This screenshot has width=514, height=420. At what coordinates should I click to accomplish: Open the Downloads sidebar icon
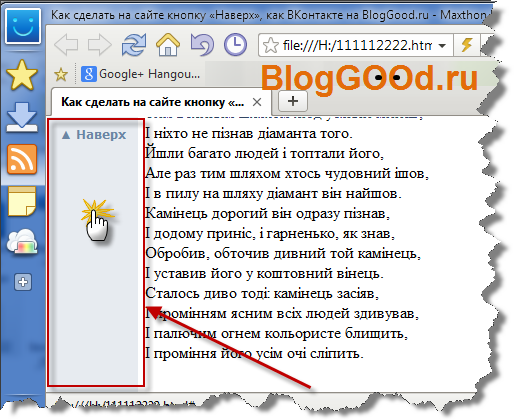[22, 117]
